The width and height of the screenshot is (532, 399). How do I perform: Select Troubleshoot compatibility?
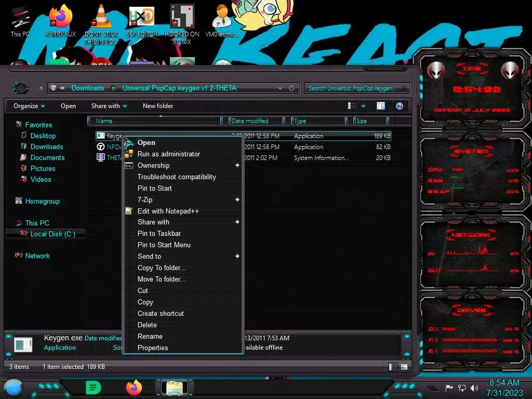pos(183,177)
